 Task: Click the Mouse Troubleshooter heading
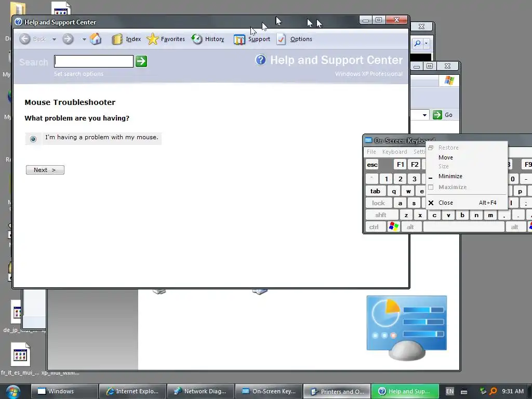(x=70, y=102)
